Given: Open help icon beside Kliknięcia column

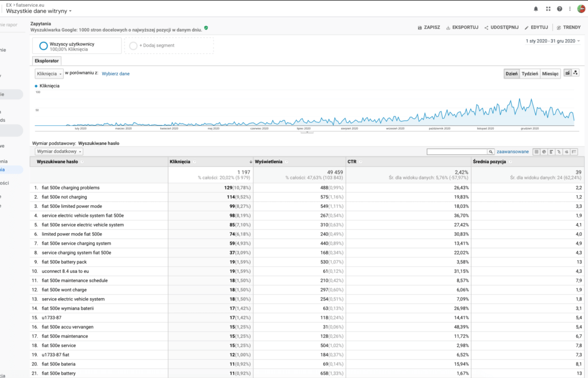Looking at the screenshot, I should click(195, 162).
